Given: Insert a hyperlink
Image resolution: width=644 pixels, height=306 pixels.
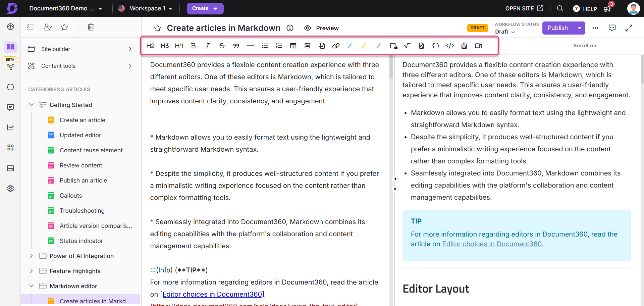Looking at the screenshot, I should click(336, 46).
